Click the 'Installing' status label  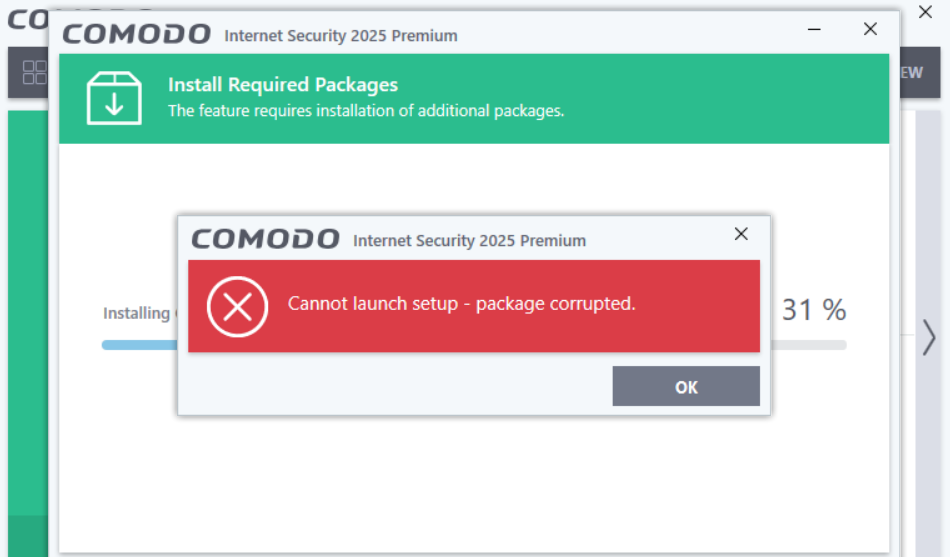(137, 313)
